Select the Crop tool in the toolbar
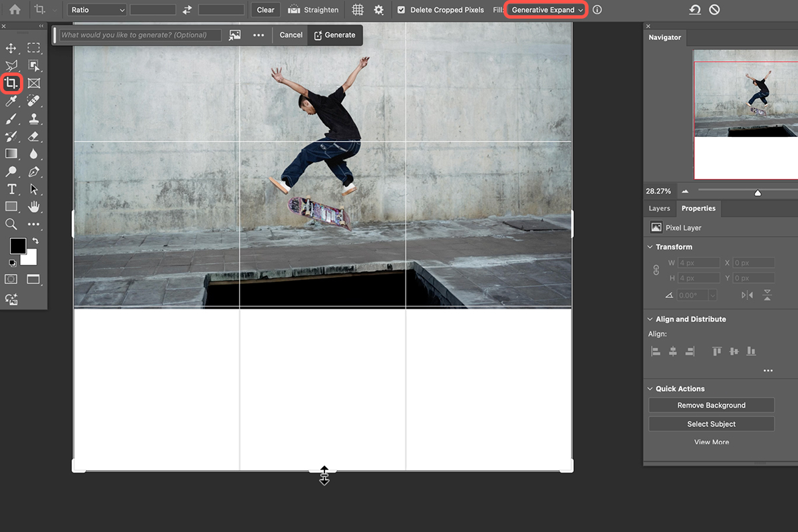This screenshot has height=532, width=798. point(13,82)
